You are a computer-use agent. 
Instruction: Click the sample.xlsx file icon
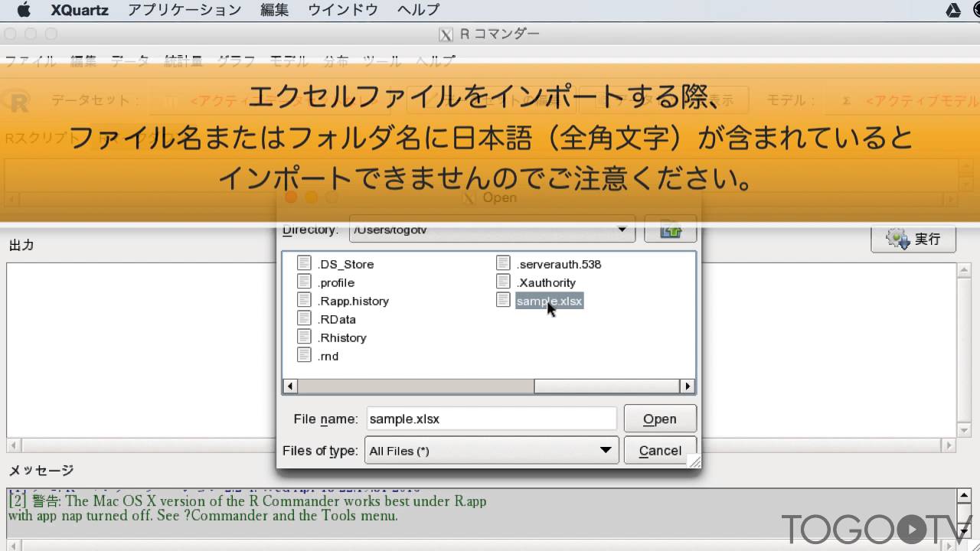503,300
